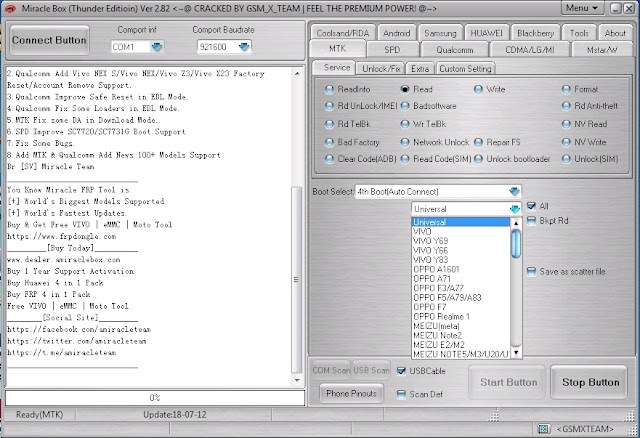Image resolution: width=640 pixels, height=438 pixels.
Task: Click the USB Scan button
Action: (371, 370)
